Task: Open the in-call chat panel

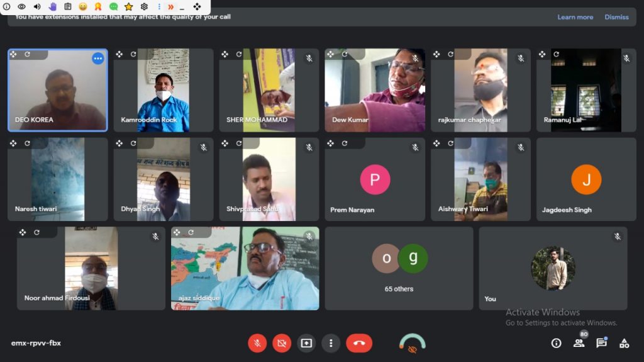Action: tap(601, 343)
